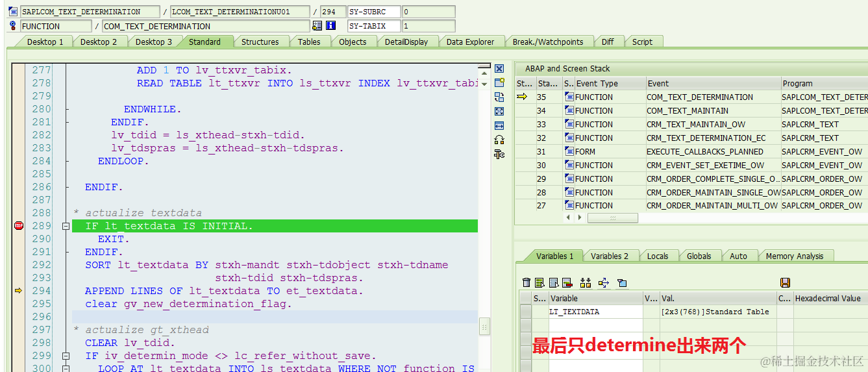
Task: Switch to Desktop 1 tab
Action: 45,42
